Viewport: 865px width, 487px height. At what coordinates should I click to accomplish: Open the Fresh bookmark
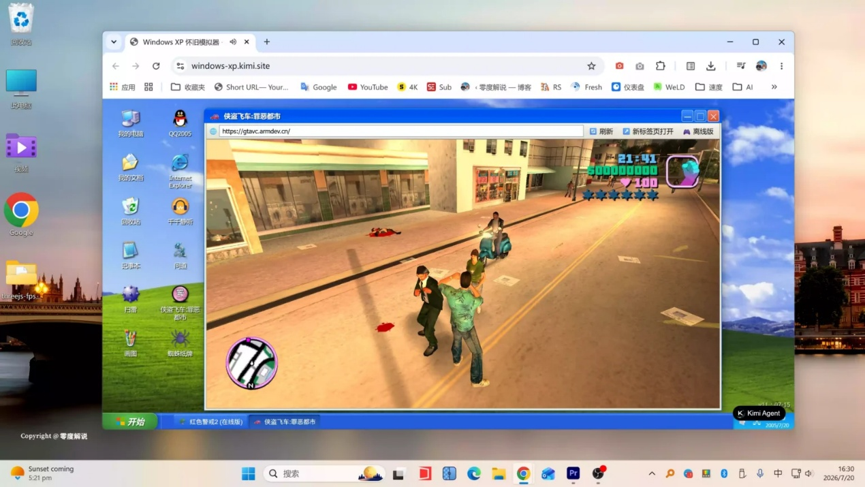(586, 87)
